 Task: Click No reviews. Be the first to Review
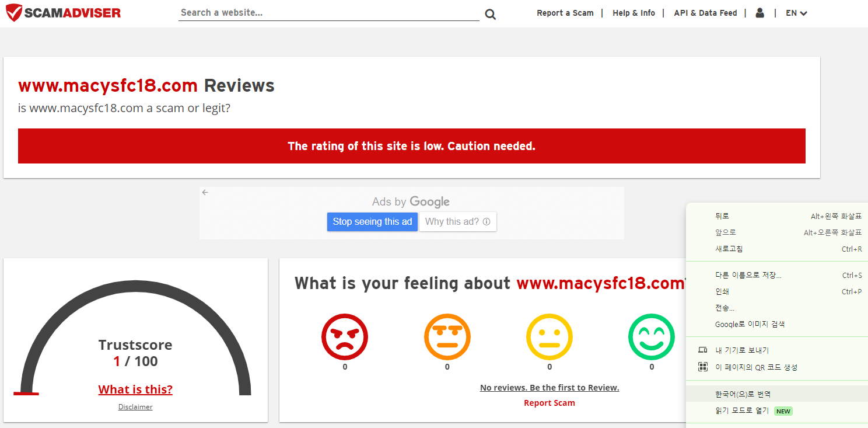click(549, 388)
